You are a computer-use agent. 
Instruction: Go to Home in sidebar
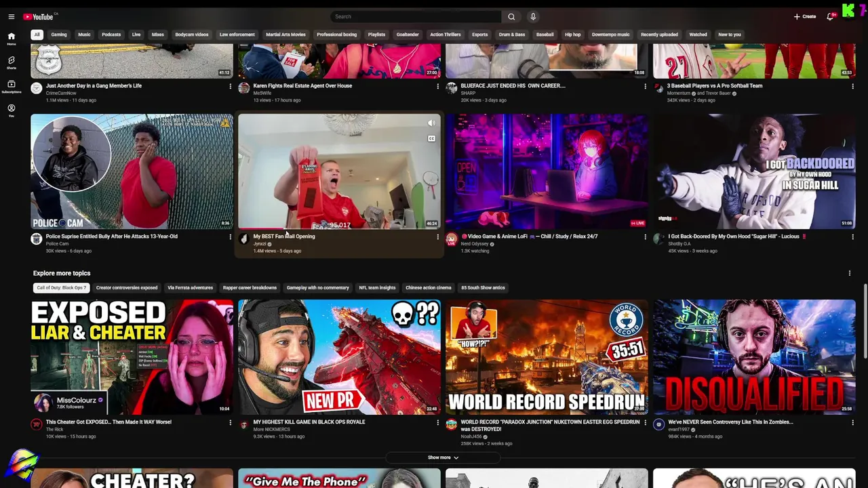pos(11,39)
